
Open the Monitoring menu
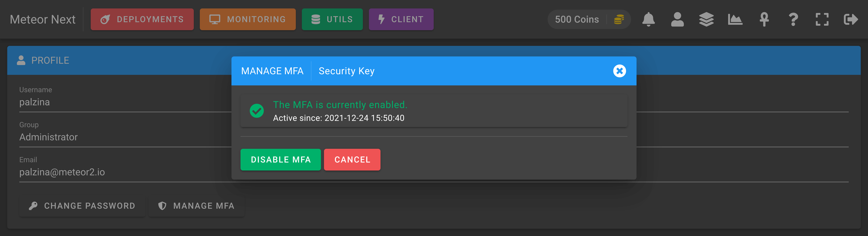click(248, 19)
